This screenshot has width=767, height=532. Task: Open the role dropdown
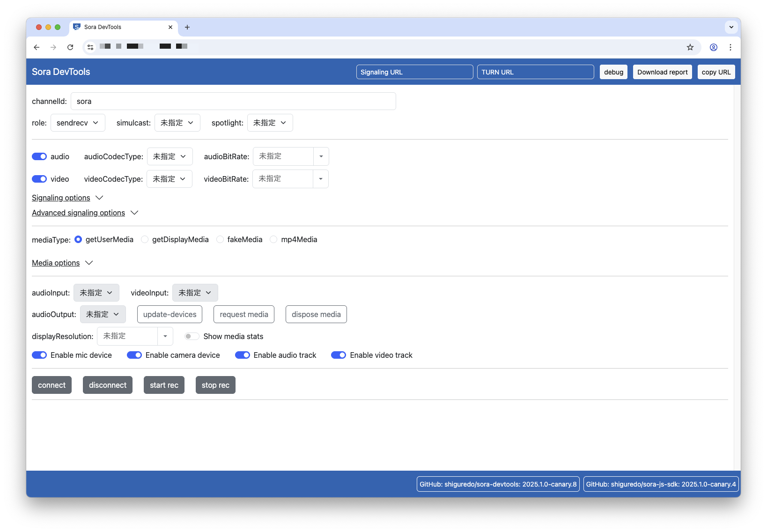pos(78,123)
